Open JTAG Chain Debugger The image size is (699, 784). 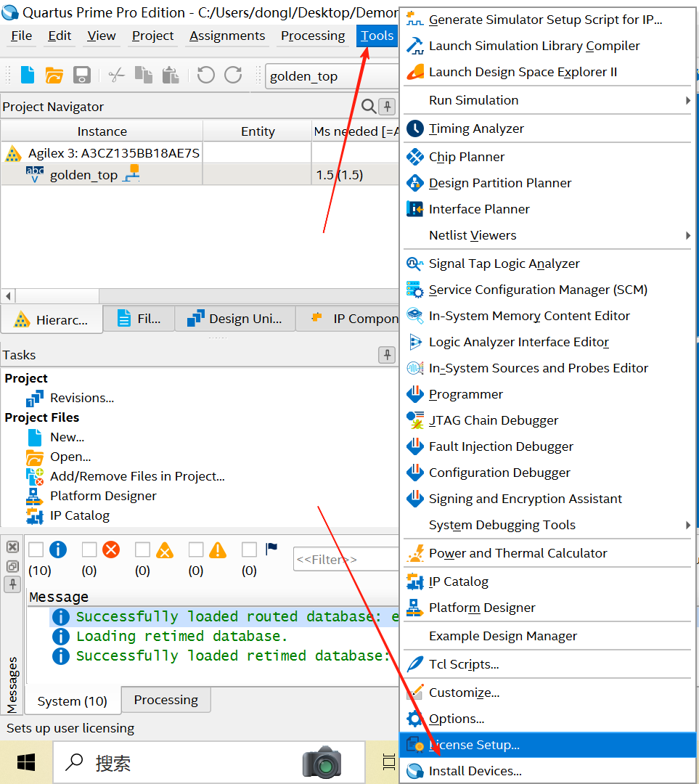[547, 420]
